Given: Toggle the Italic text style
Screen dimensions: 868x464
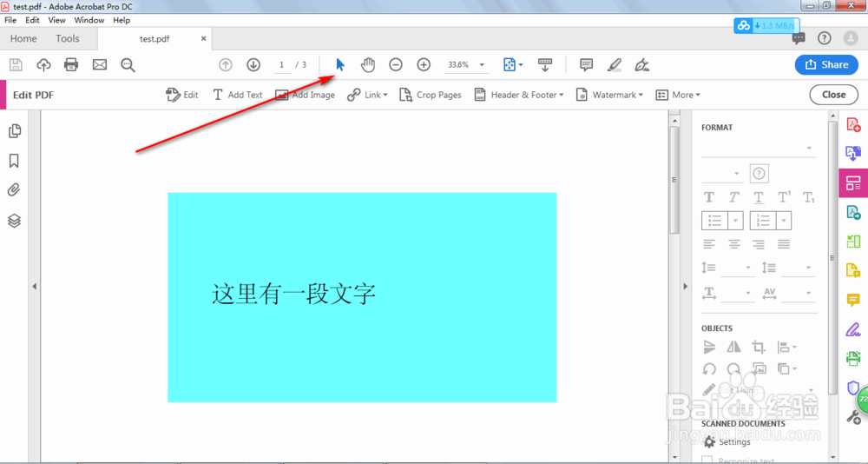Looking at the screenshot, I should [734, 197].
